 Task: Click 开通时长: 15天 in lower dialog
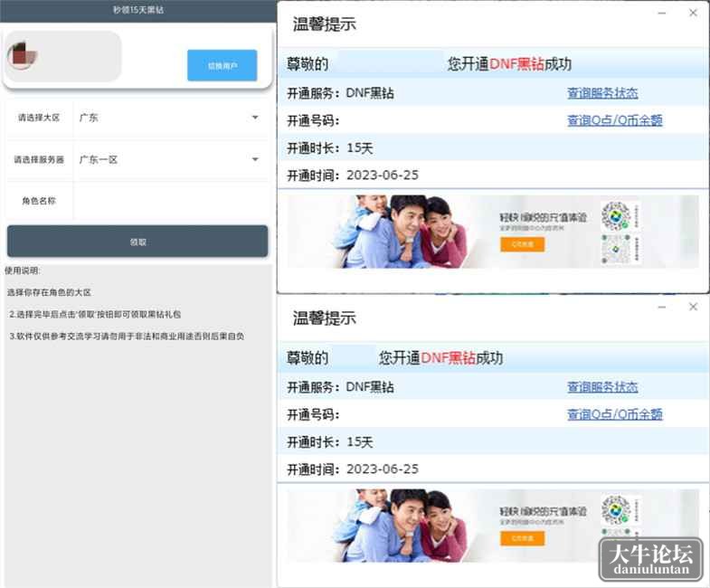pyautogui.click(x=329, y=442)
